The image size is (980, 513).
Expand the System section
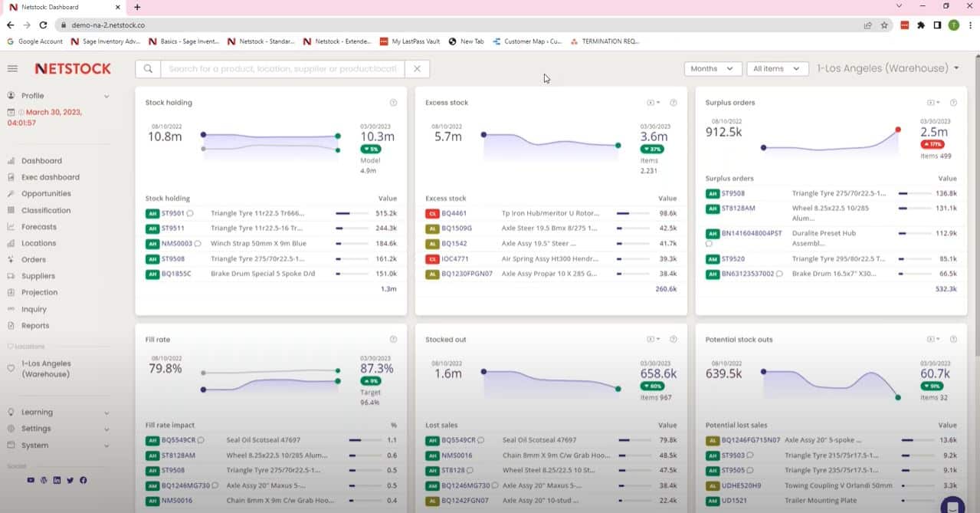[x=58, y=446]
